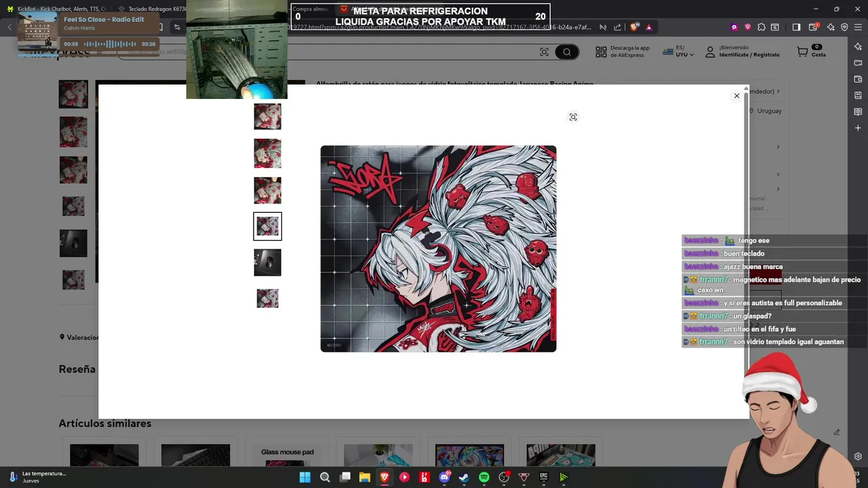Open Brave Wallet icon in toolbar

[814, 27]
